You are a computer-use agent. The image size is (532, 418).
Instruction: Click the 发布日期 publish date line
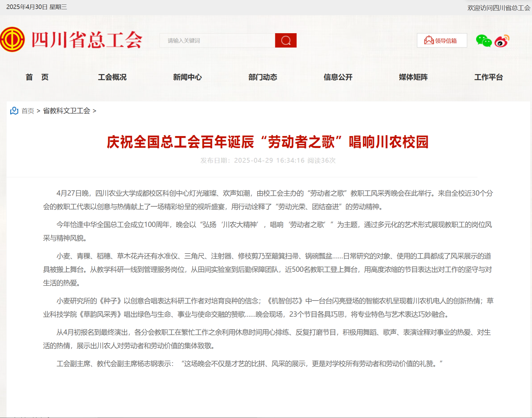click(268, 161)
